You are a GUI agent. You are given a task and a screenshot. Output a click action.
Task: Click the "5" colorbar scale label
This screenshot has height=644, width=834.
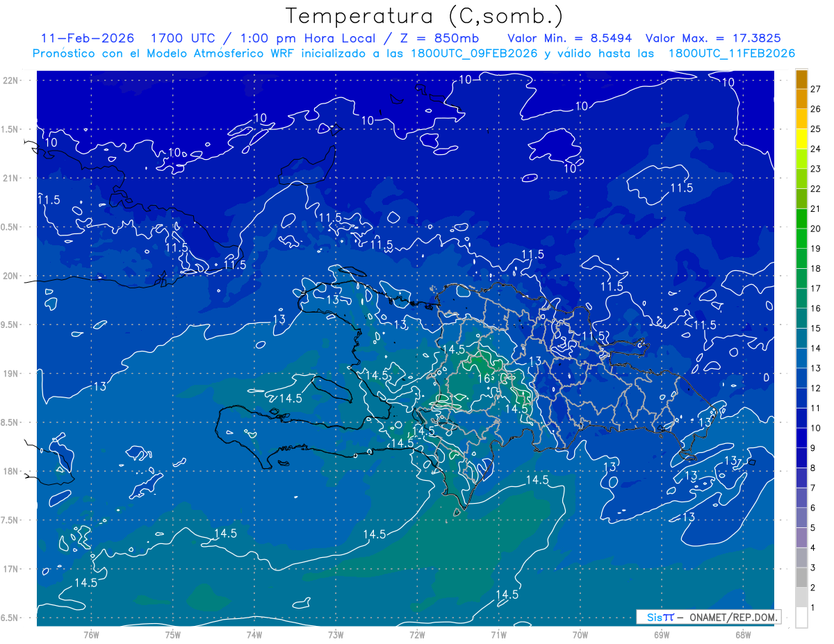pyautogui.click(x=813, y=528)
